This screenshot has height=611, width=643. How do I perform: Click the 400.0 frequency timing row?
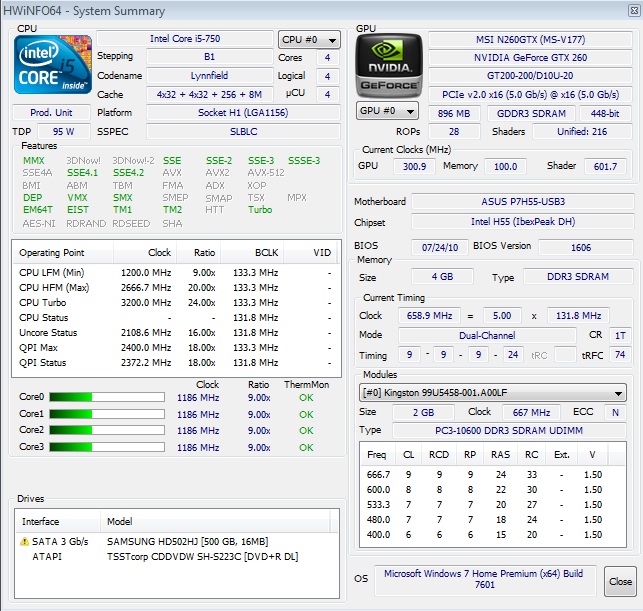pyautogui.click(x=493, y=535)
